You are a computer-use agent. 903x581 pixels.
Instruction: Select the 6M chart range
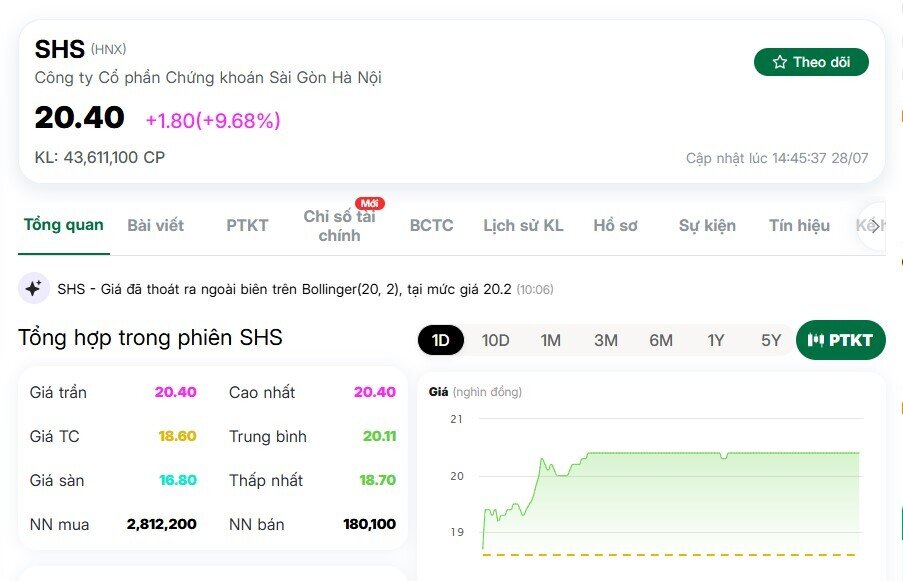[x=661, y=340]
